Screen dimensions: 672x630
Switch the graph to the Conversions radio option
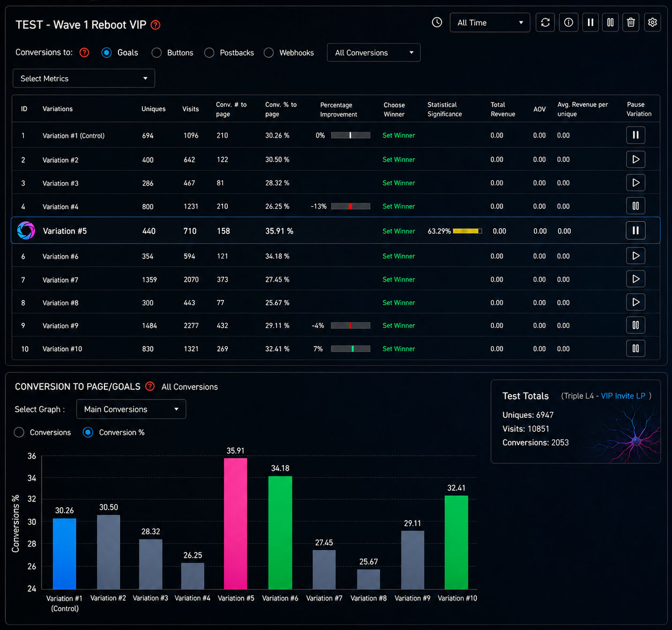[19, 432]
